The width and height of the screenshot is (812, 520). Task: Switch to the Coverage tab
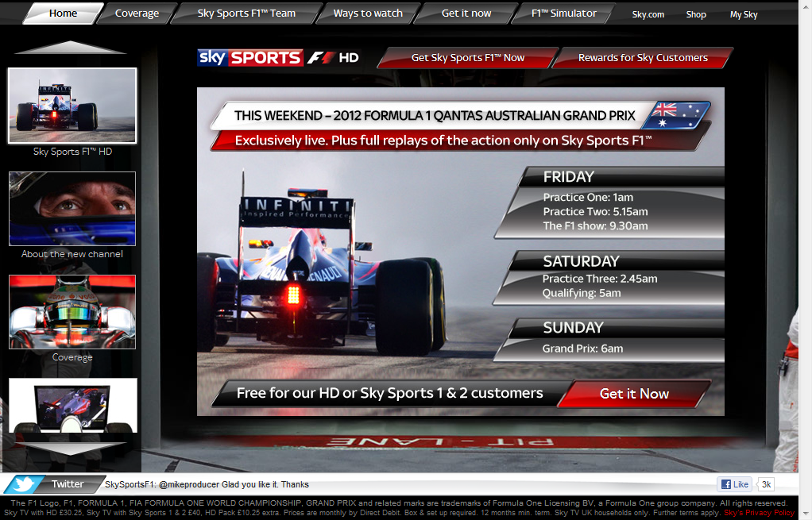point(137,13)
